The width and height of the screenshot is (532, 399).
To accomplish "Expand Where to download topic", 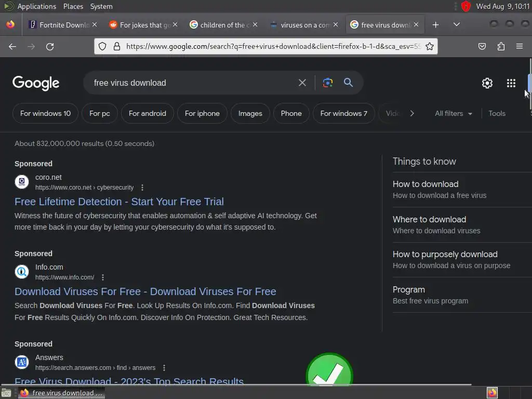I will (x=461, y=225).
